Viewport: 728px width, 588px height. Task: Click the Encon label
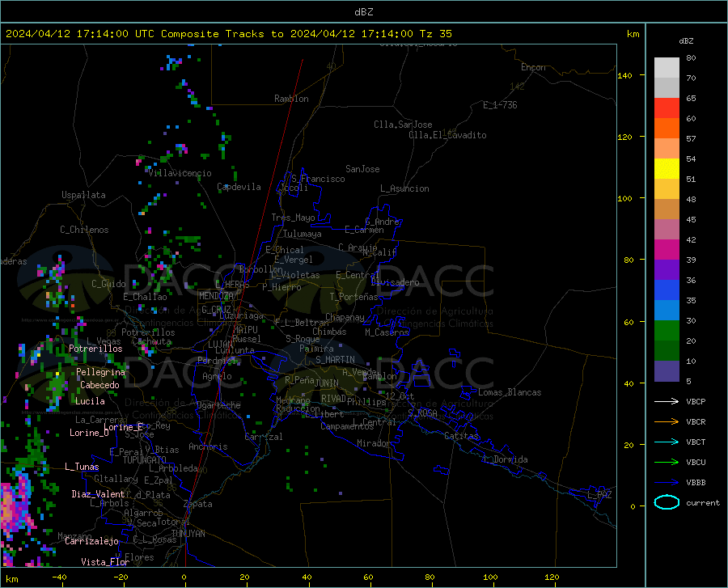533,67
